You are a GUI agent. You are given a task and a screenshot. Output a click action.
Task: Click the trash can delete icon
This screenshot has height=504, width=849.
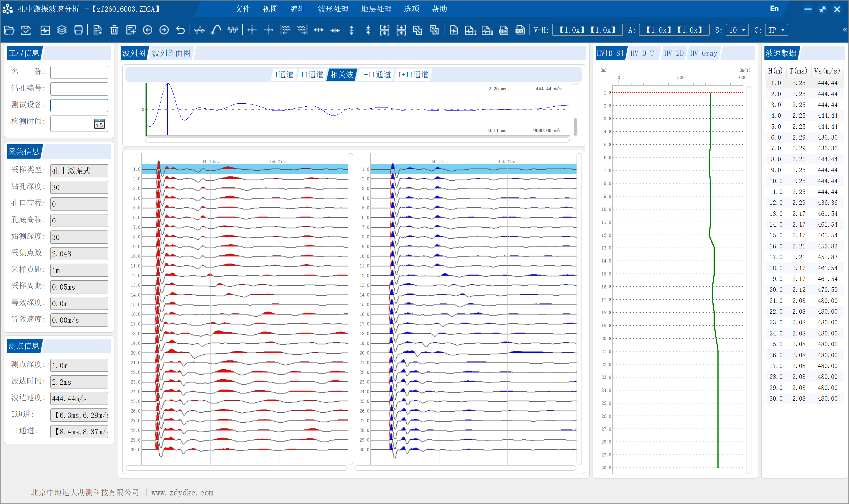click(x=114, y=30)
